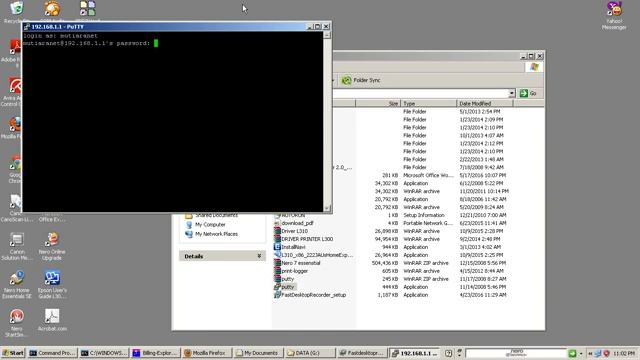
Task: Select the putty application file (444 KB)
Action: (284, 287)
